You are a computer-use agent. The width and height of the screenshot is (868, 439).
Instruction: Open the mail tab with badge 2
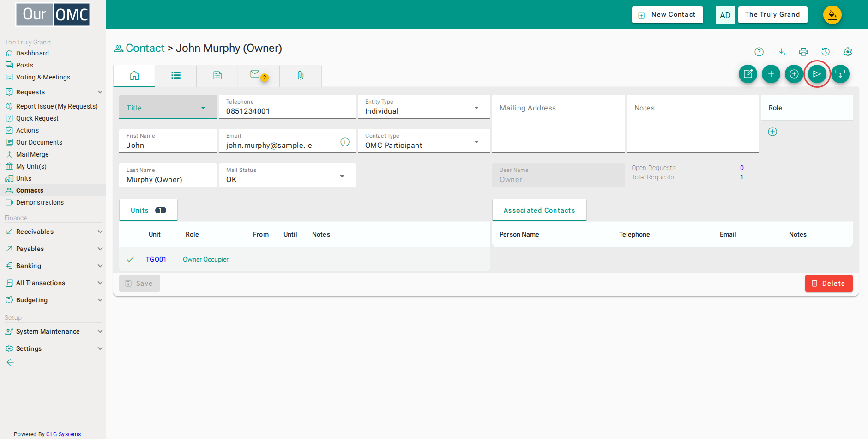[259, 76]
